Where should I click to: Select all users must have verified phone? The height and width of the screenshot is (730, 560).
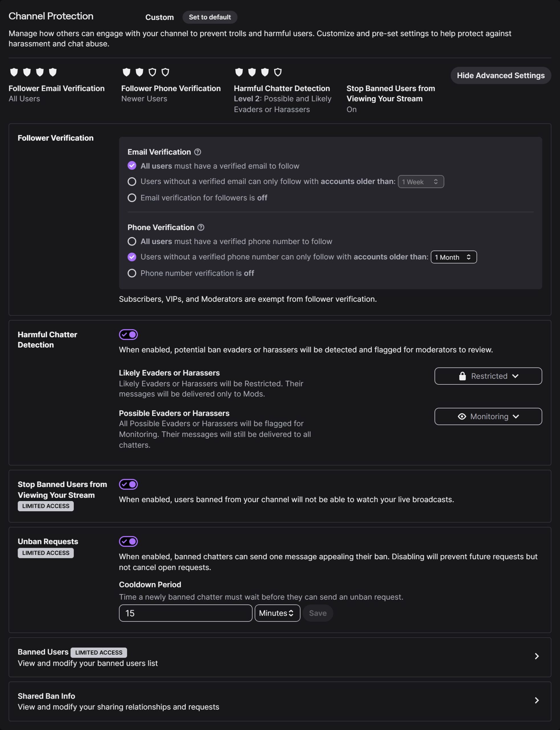pyautogui.click(x=132, y=242)
